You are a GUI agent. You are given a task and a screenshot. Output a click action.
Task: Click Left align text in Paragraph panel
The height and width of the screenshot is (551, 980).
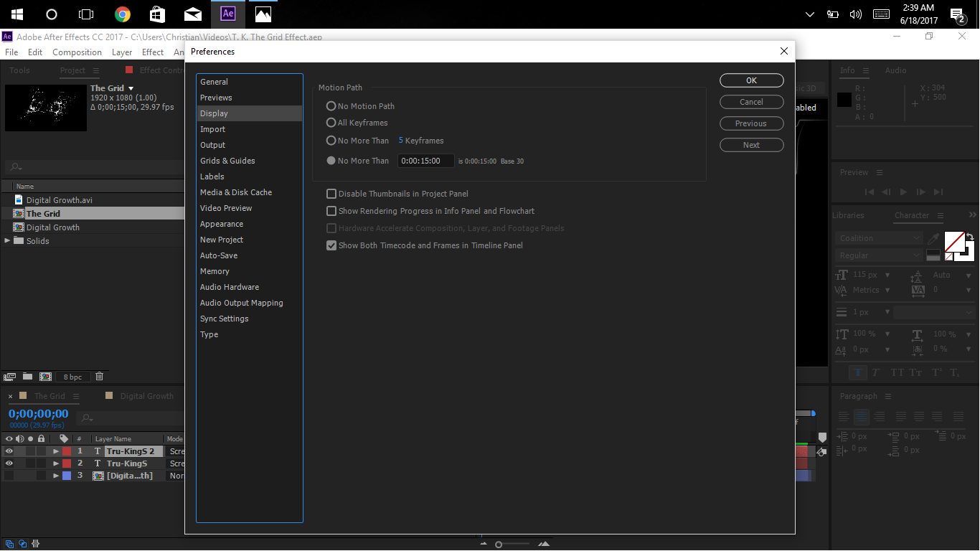pyautogui.click(x=844, y=416)
